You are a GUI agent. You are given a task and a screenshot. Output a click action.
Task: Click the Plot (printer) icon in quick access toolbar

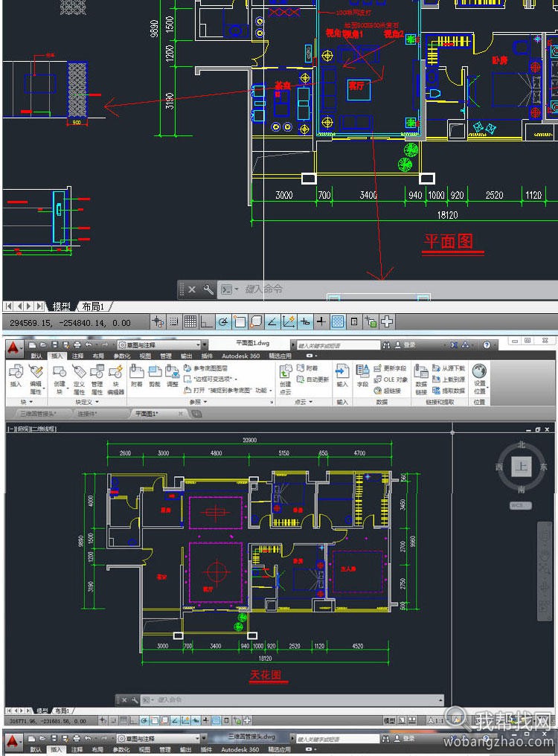tap(77, 345)
